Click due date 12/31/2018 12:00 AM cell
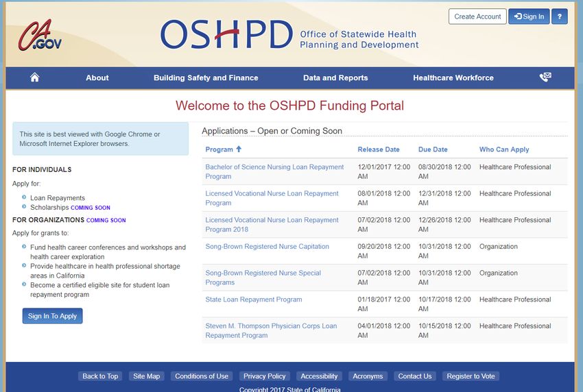The image size is (583, 392). click(x=444, y=198)
